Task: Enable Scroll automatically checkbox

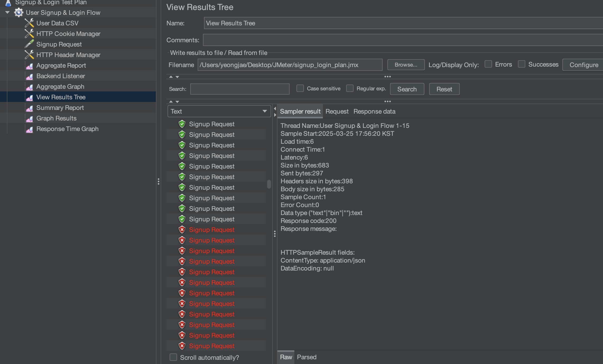Action: (x=173, y=357)
